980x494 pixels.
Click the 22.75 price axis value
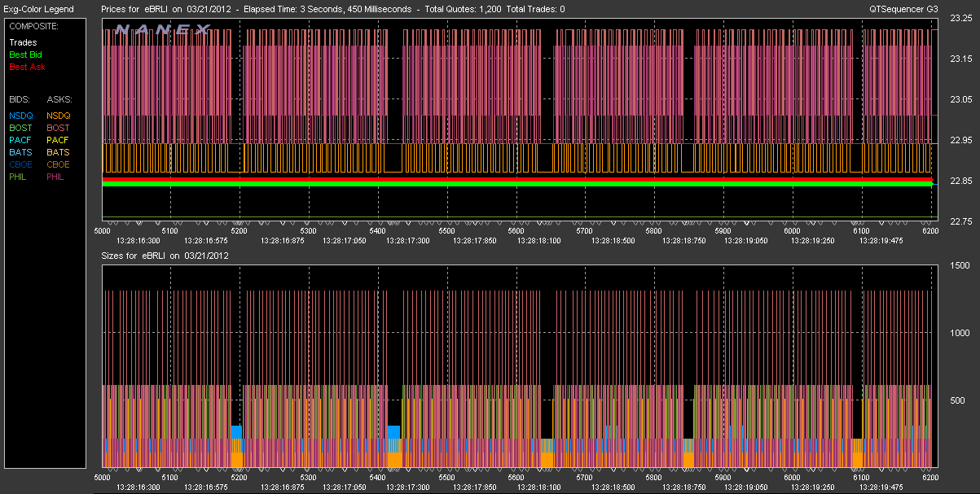pos(961,221)
